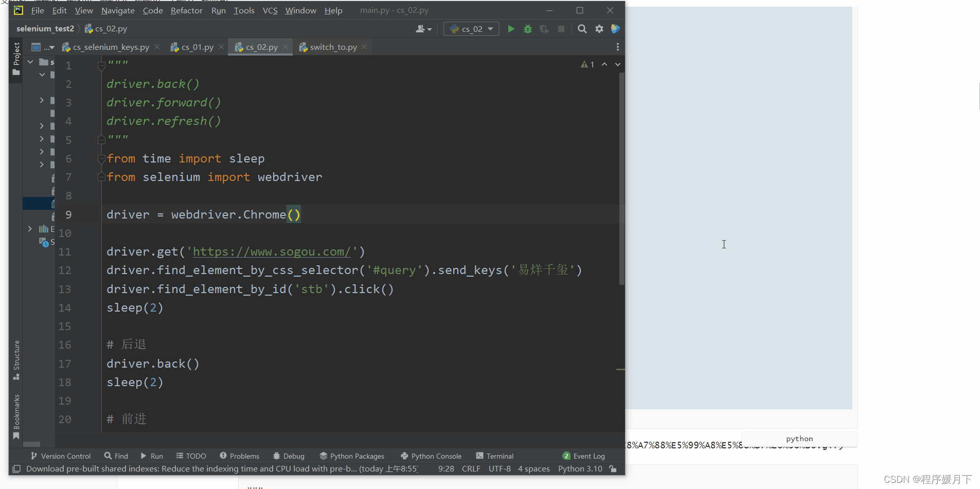This screenshot has width=980, height=489.
Task: Run with coverage icon in toolbar
Action: click(544, 29)
